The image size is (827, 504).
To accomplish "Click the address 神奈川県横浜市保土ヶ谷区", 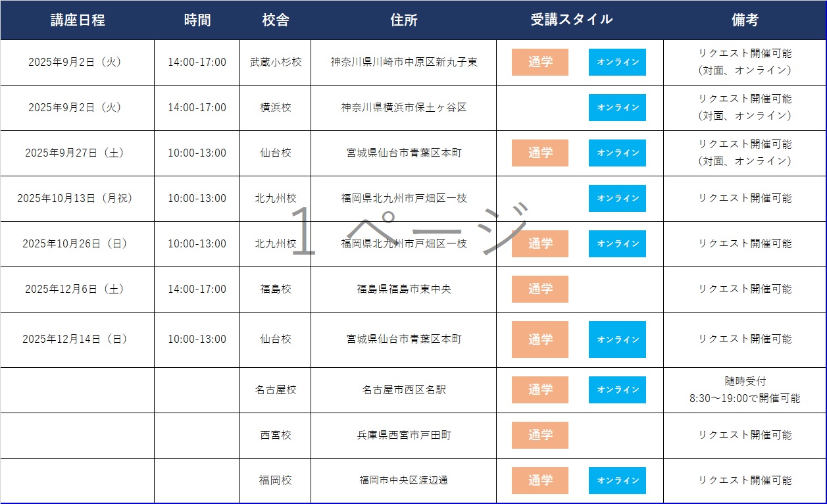I will [x=404, y=108].
